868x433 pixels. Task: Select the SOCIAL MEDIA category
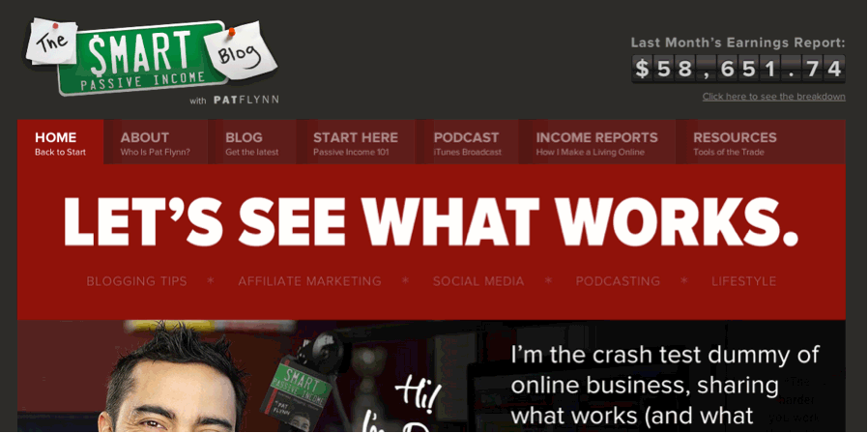478,281
